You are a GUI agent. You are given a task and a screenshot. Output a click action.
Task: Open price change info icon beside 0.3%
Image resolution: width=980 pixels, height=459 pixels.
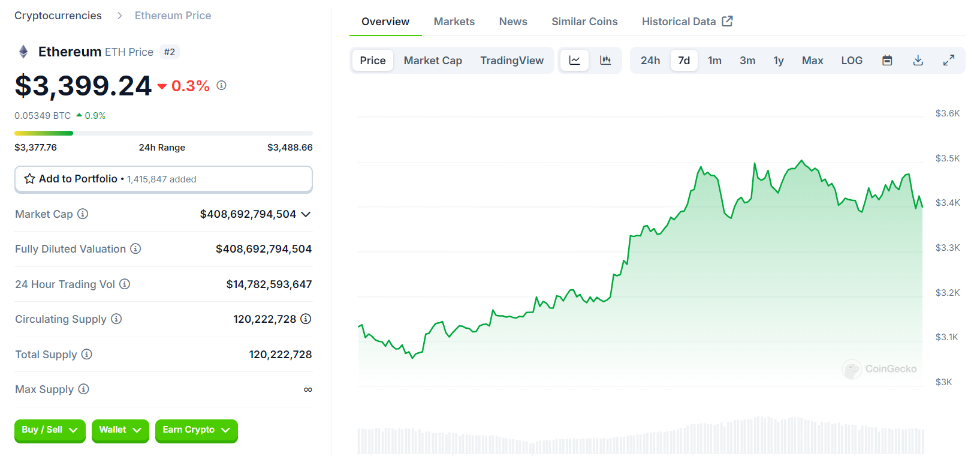coord(221,85)
